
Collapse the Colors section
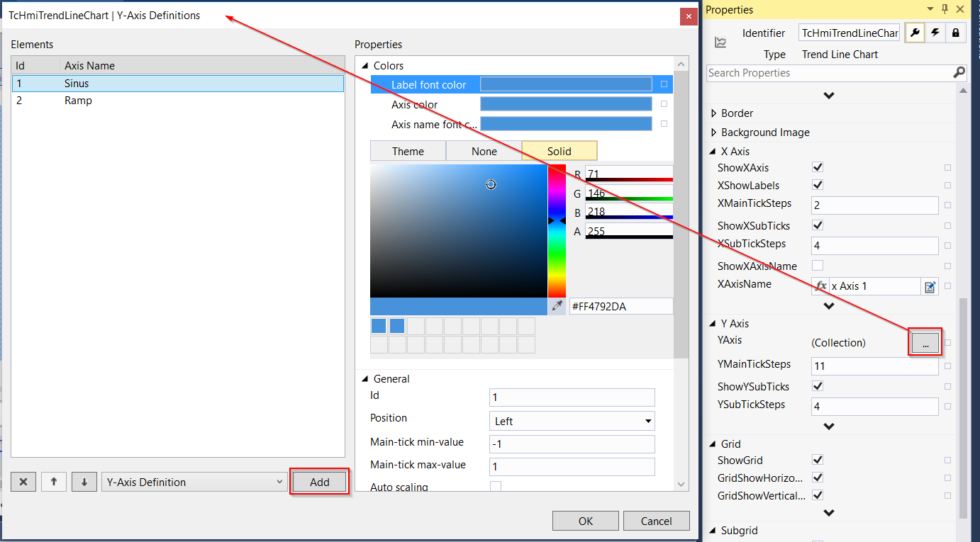coord(364,66)
